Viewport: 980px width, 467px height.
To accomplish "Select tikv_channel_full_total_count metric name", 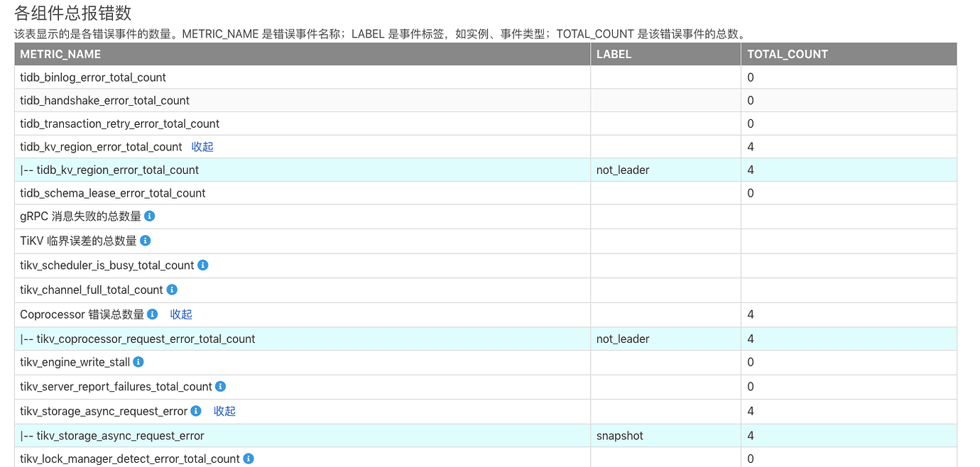I will pos(92,290).
